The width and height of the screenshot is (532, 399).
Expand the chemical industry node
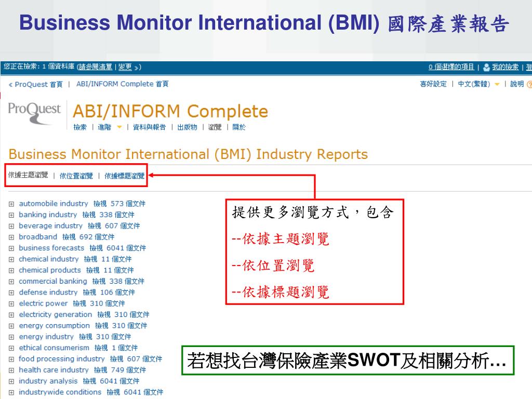pyautogui.click(x=11, y=260)
